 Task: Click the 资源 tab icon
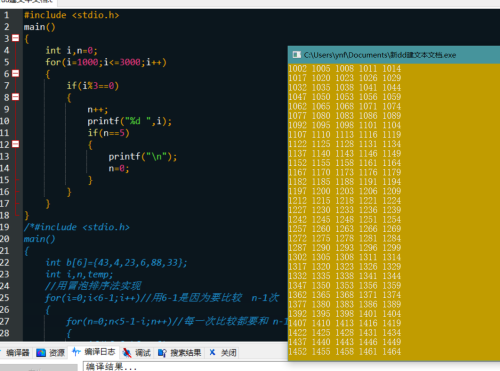pos(41,353)
